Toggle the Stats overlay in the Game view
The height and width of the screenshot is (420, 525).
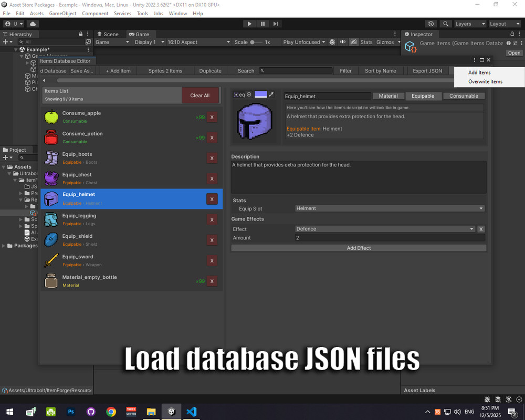[367, 42]
